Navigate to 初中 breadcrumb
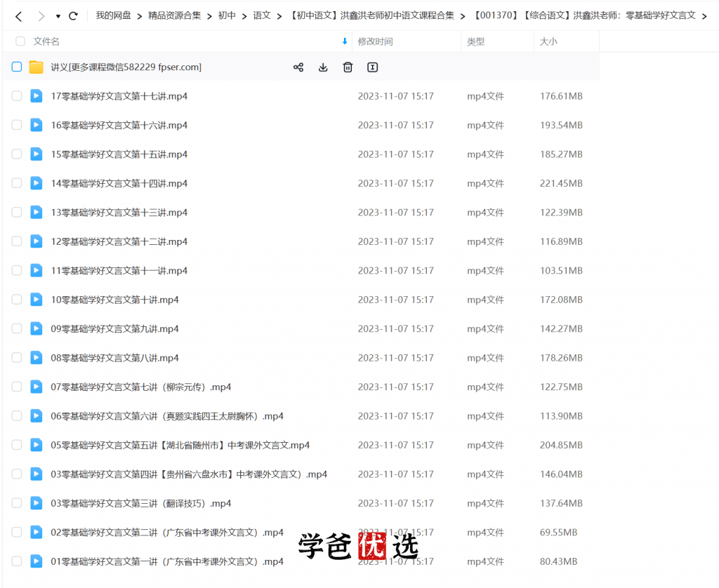Image resolution: width=719 pixels, height=588 pixels. [227, 15]
